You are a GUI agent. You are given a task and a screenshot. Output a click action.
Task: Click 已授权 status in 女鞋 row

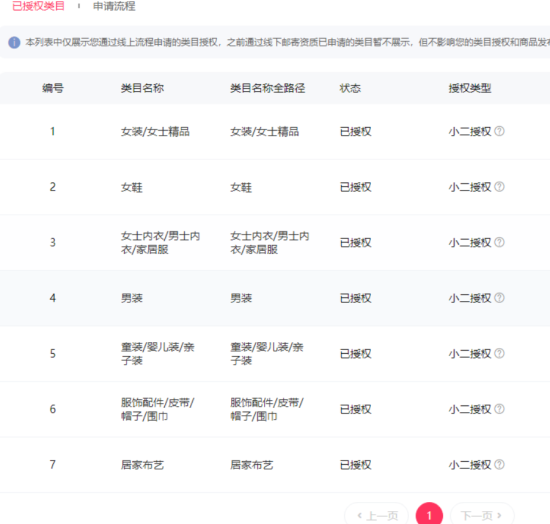355,187
